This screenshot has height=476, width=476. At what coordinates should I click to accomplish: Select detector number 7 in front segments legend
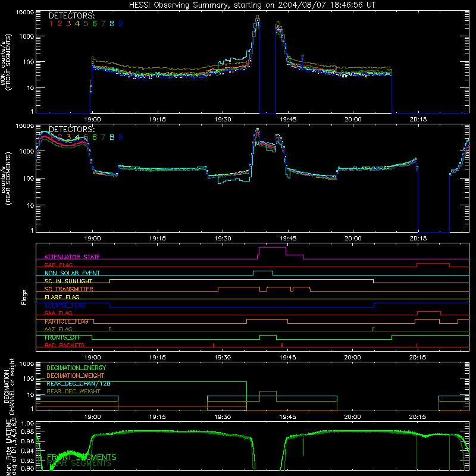click(103, 24)
